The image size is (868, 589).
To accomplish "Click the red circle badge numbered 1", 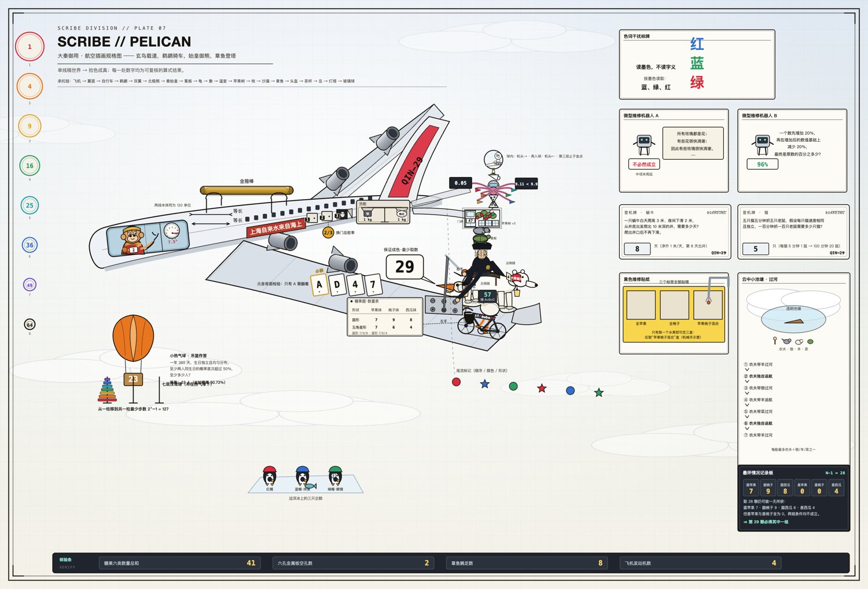I will 30,47.
